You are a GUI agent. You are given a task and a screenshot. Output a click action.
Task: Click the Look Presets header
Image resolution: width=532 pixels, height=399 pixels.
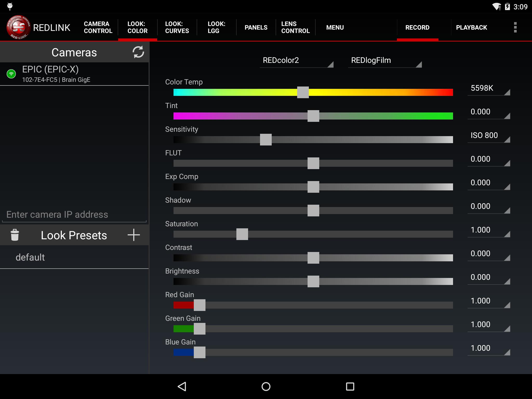tap(74, 235)
